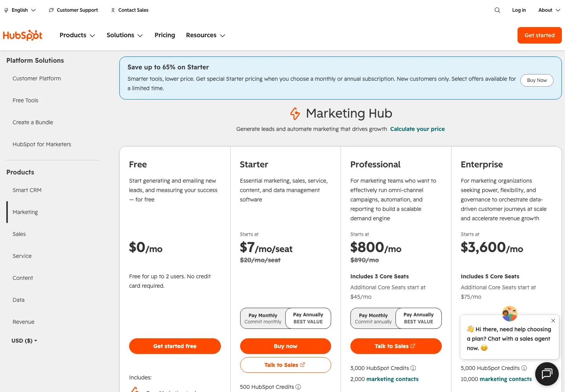Viewport: 565px width, 392px height.
Task: Select Pay Annually under Starter plan
Action: pos(308,318)
